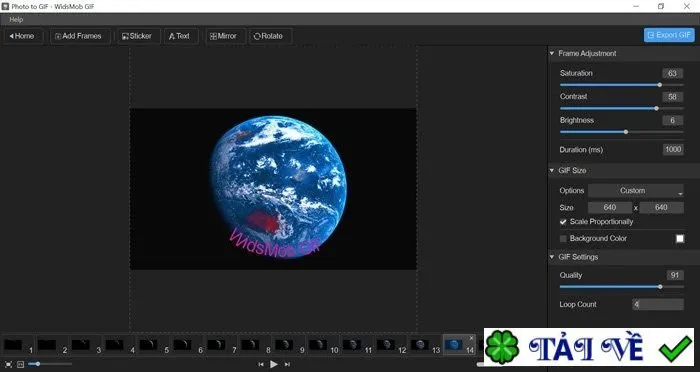This screenshot has width=700, height=372.
Task: Open the Help menu
Action: coord(16,20)
